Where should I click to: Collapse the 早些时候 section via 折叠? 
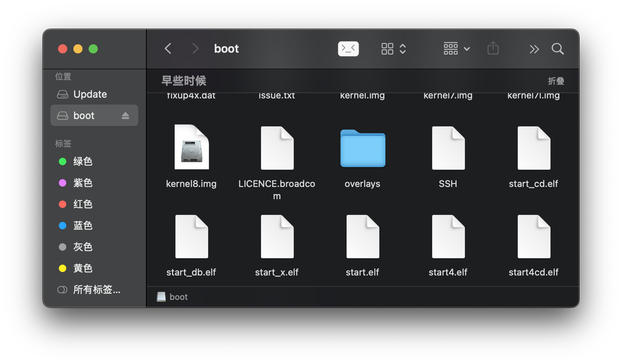(556, 81)
